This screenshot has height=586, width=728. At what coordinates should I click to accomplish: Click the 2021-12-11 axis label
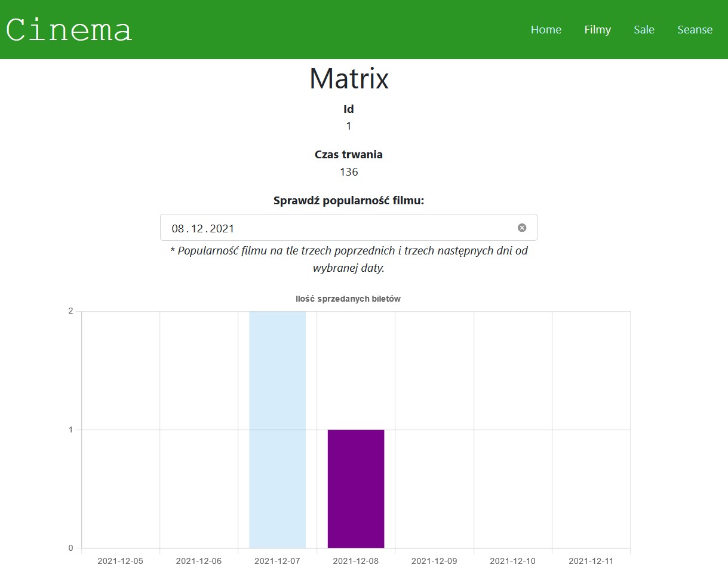point(590,561)
